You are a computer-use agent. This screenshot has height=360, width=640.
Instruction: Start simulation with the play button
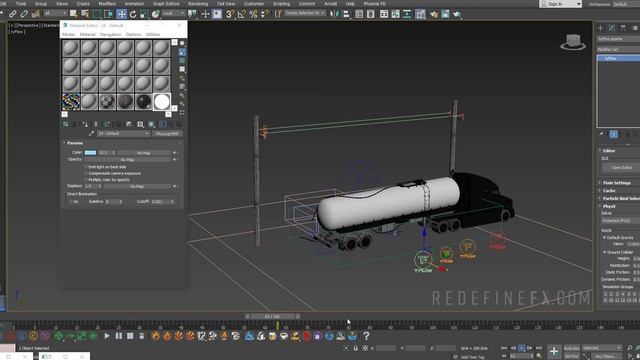pyautogui.click(x=107, y=336)
